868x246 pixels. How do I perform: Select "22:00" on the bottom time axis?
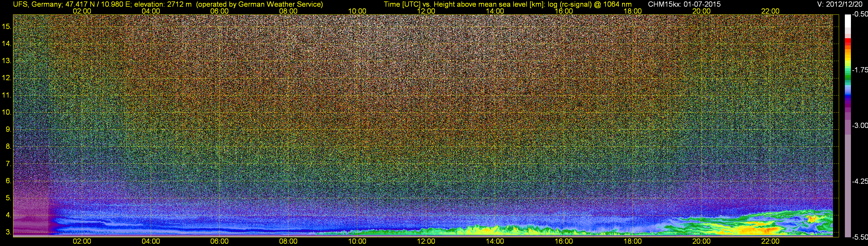(x=770, y=241)
